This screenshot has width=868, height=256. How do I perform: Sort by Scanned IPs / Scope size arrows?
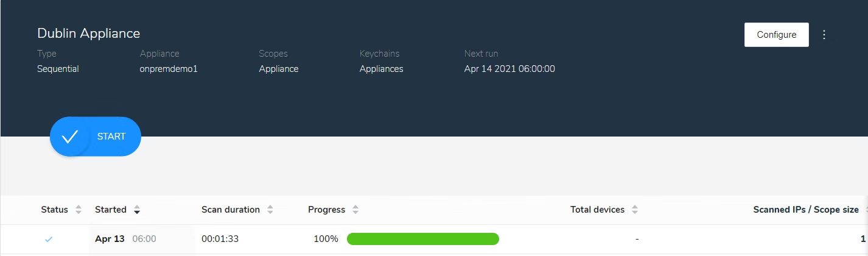point(866,210)
